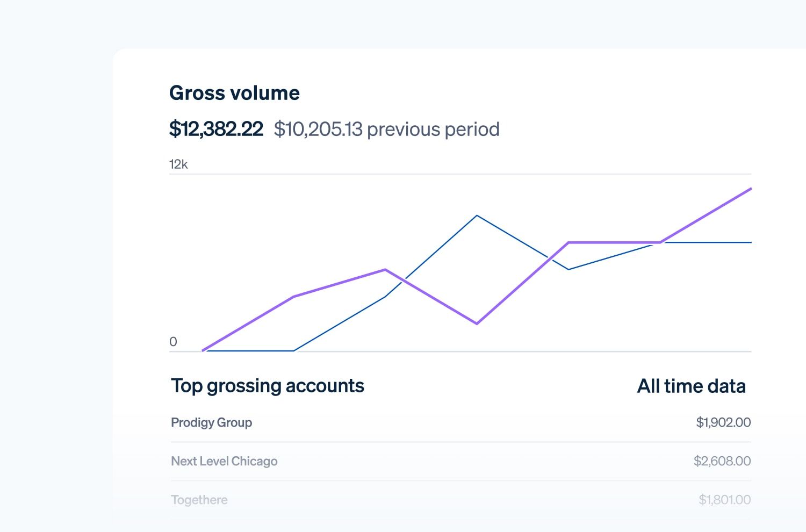Click the $1,801.00 amount

click(724, 500)
